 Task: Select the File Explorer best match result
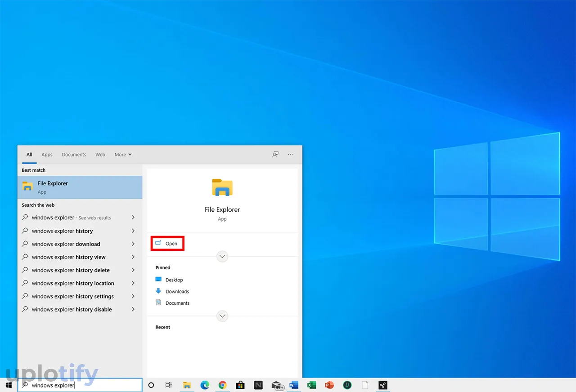[x=80, y=187]
